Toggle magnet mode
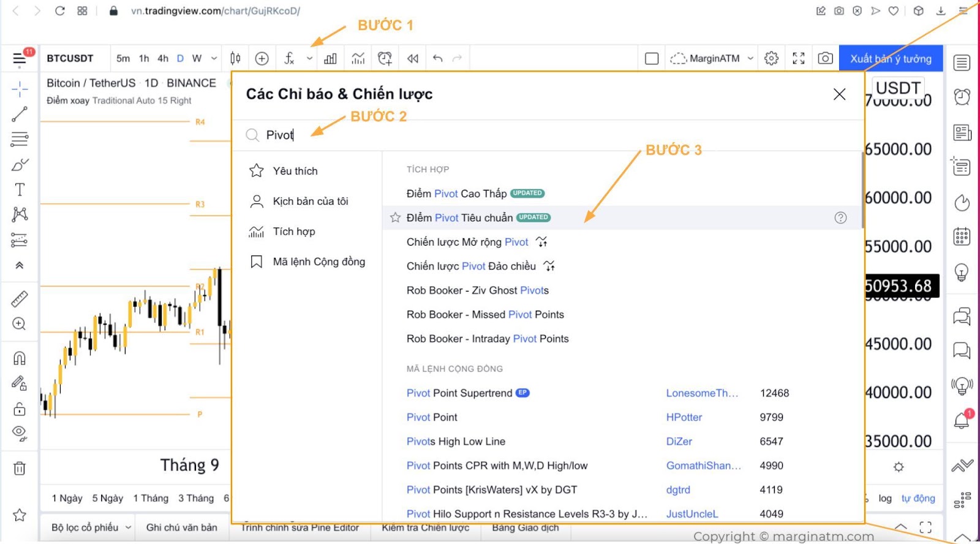The width and height of the screenshot is (980, 544). tap(20, 358)
